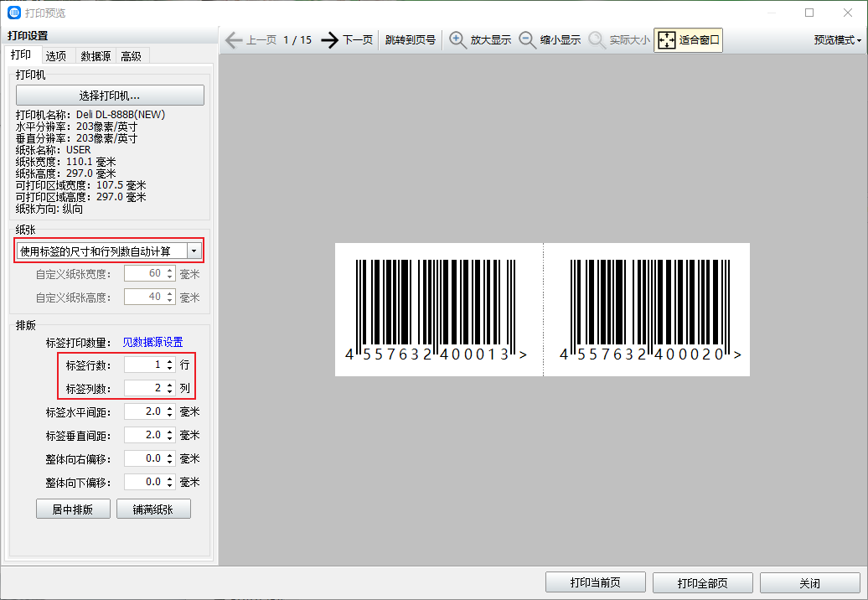The height and width of the screenshot is (600, 868).
Task: Switch to the 高级 tab
Action: [x=132, y=56]
